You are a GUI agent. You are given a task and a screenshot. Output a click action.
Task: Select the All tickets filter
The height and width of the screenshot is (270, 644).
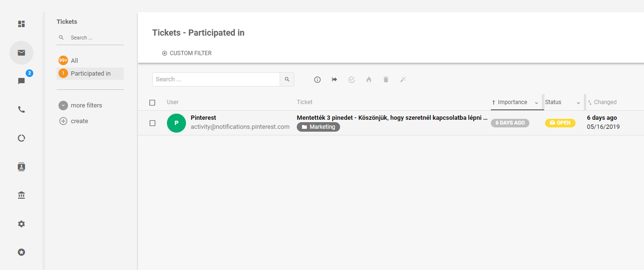pyautogui.click(x=74, y=60)
